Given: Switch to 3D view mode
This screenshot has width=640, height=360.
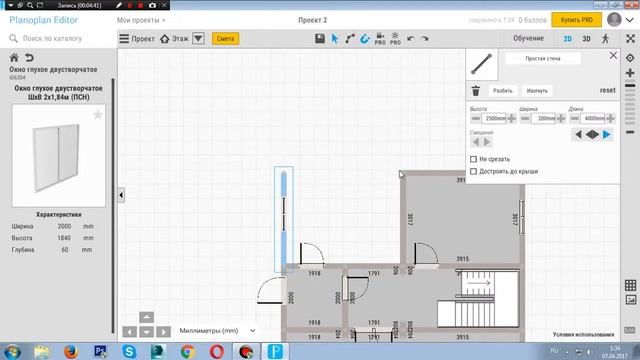Looking at the screenshot, I should point(586,38).
